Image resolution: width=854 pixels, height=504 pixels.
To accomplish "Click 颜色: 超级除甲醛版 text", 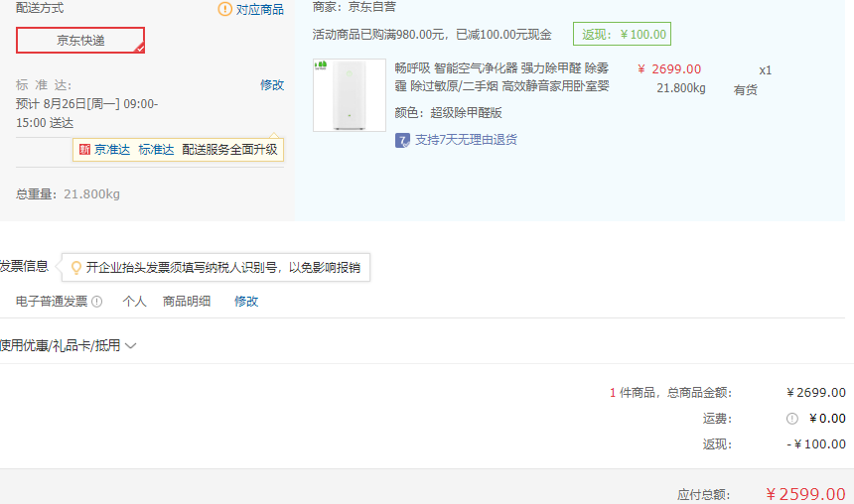I will click(448, 113).
